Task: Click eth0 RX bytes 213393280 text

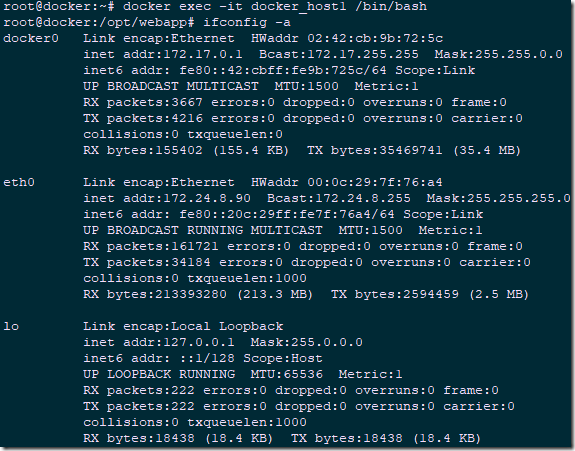Action: (x=155, y=294)
